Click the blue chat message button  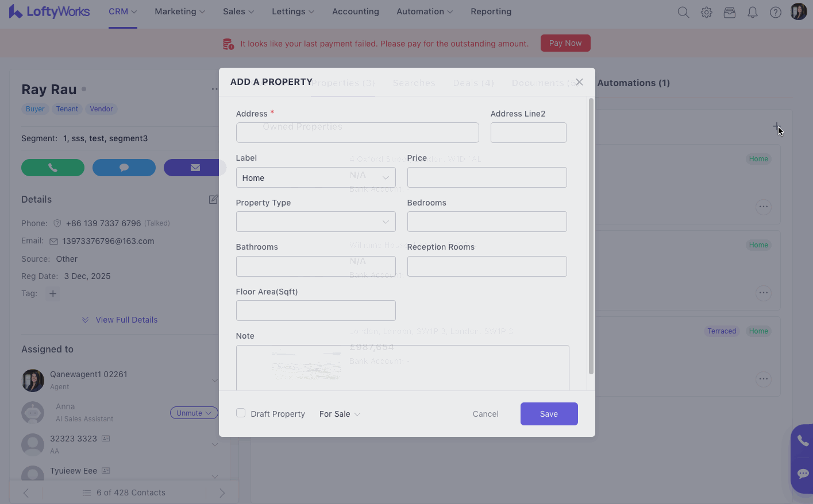pos(124,168)
